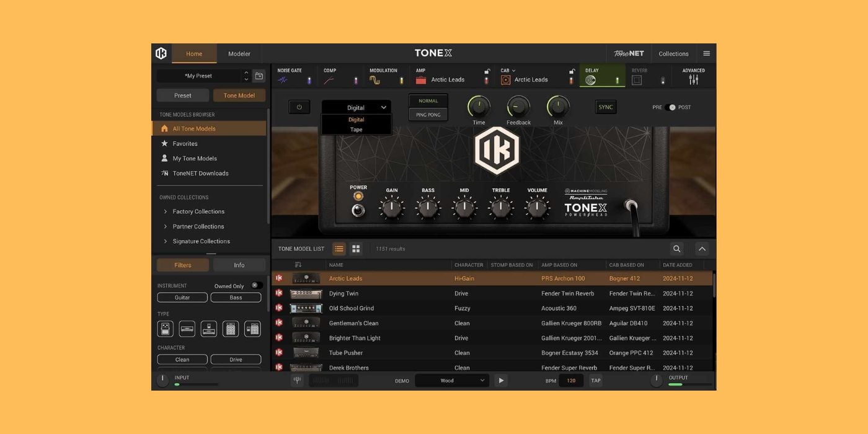Toggle the delay power button
Viewport: 868px width, 434px height.
(299, 107)
